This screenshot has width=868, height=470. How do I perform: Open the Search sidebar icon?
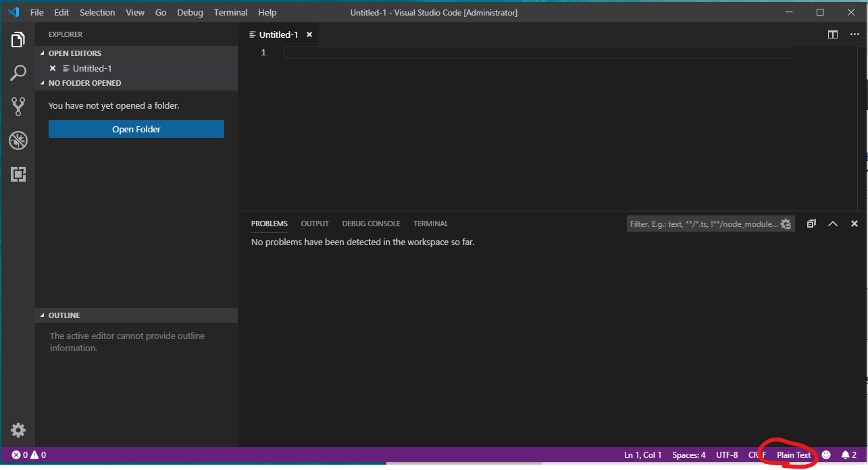18,72
